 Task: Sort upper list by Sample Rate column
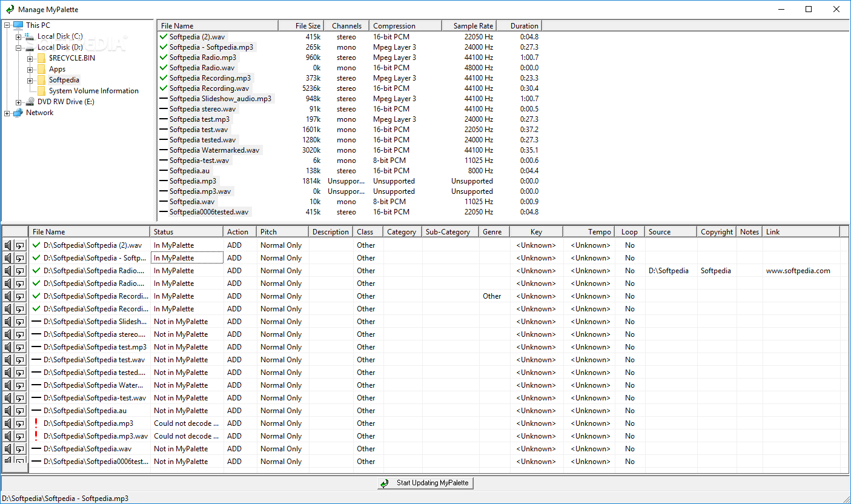[x=469, y=25]
